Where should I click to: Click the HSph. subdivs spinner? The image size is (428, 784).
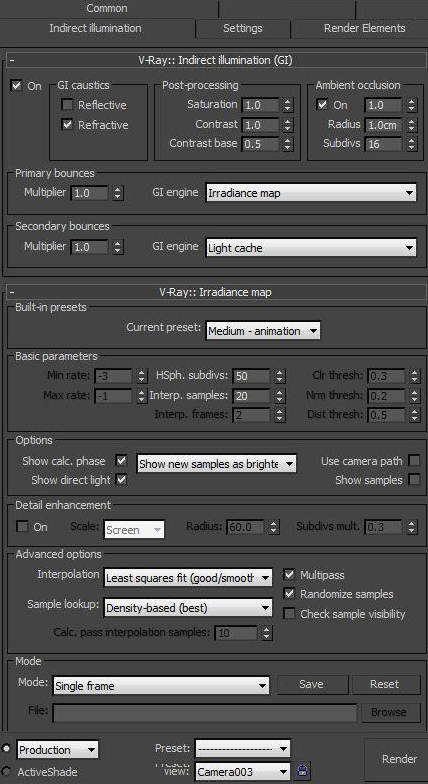(x=280, y=376)
